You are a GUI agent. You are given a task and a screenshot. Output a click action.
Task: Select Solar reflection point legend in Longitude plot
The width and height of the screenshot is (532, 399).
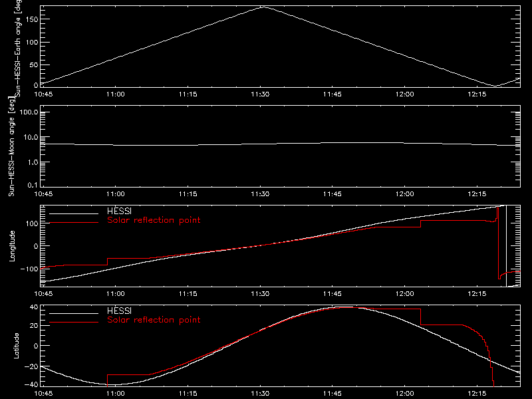coord(154,220)
